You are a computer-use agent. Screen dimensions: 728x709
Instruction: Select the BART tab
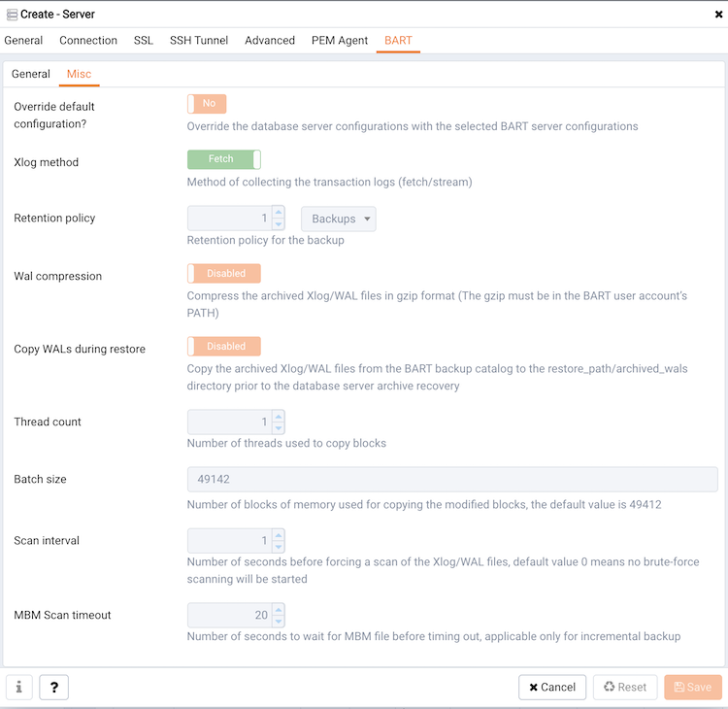pos(398,41)
